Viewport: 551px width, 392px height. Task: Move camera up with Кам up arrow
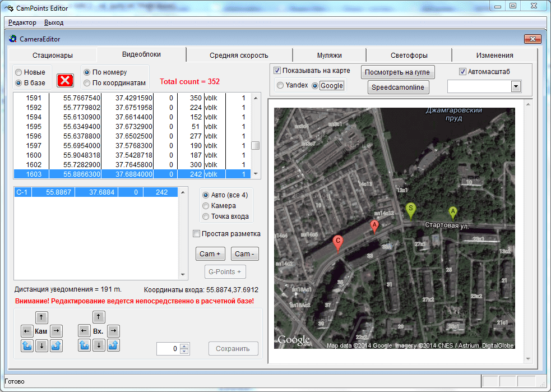click(41, 317)
